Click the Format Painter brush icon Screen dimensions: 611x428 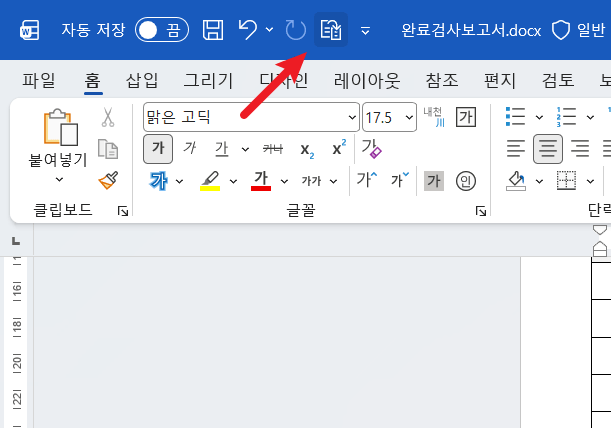pos(109,180)
